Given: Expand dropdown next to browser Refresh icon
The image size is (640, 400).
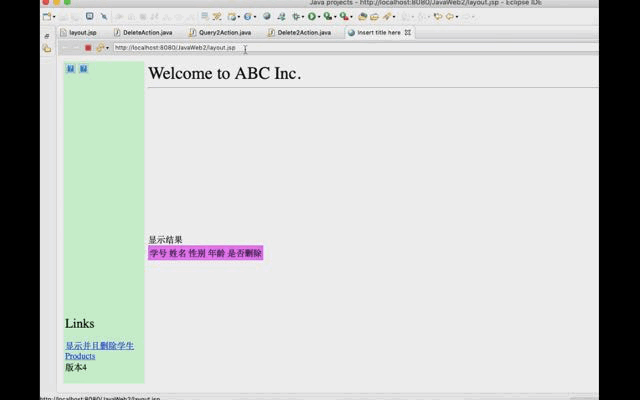Looking at the screenshot, I should tap(107, 48).
